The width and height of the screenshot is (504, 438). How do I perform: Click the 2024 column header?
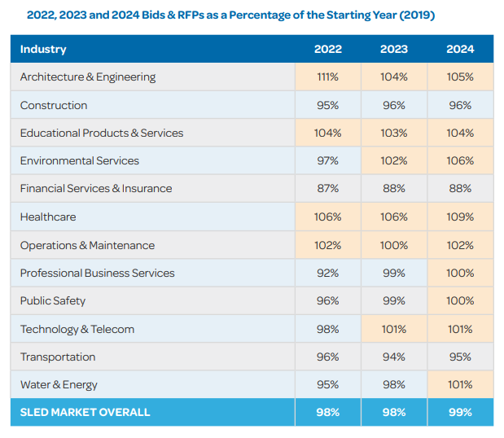(x=459, y=49)
